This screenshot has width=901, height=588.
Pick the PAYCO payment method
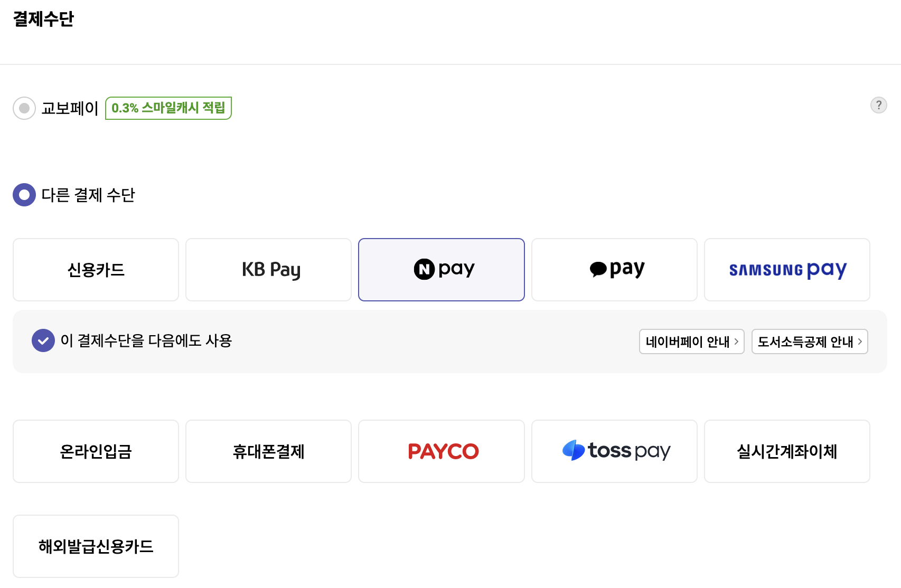click(x=442, y=451)
